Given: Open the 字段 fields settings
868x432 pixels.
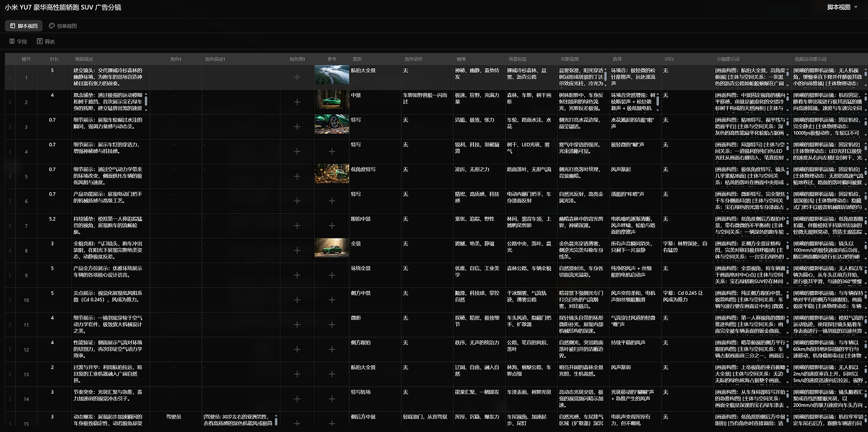Looking at the screenshot, I should 18,42.
